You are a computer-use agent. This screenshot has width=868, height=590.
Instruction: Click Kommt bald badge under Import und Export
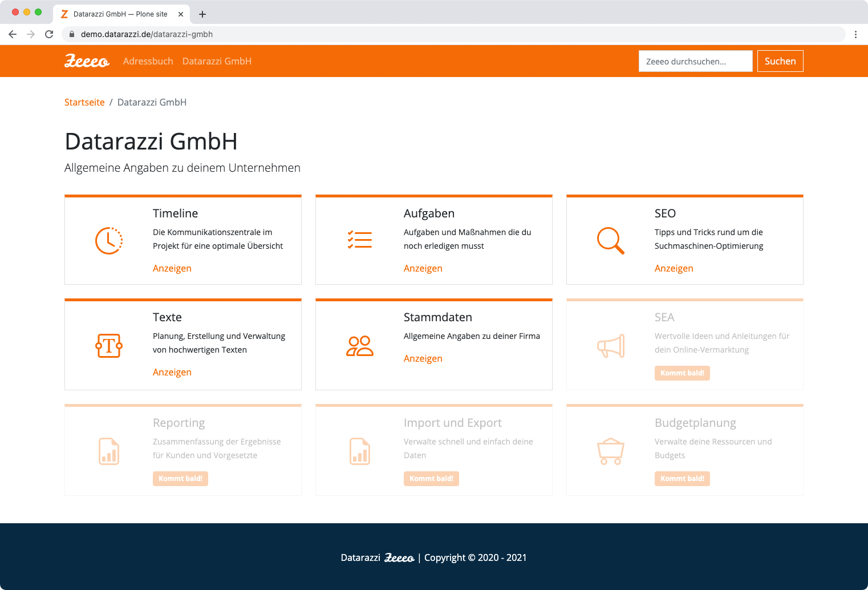click(x=431, y=479)
